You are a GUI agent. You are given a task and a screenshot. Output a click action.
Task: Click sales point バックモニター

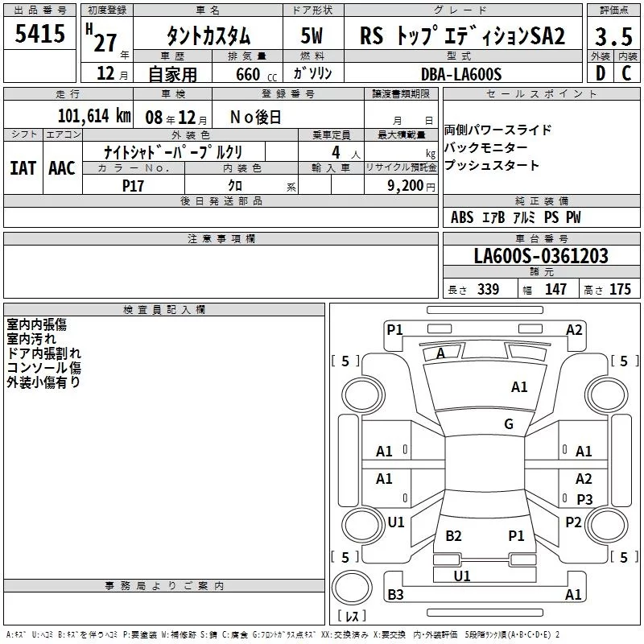coord(485,147)
